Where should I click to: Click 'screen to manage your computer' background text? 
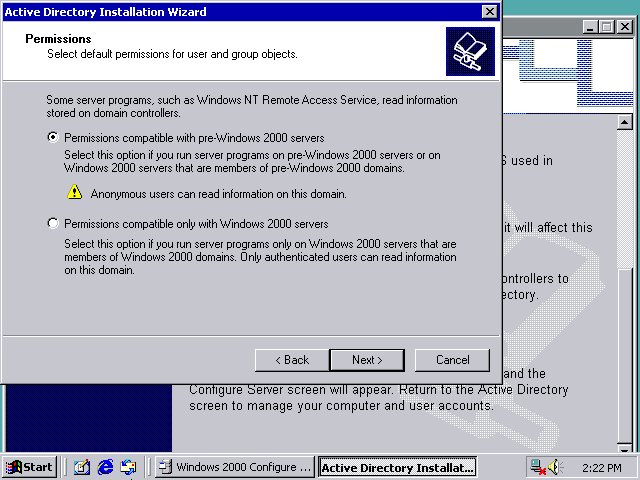click(x=341, y=406)
